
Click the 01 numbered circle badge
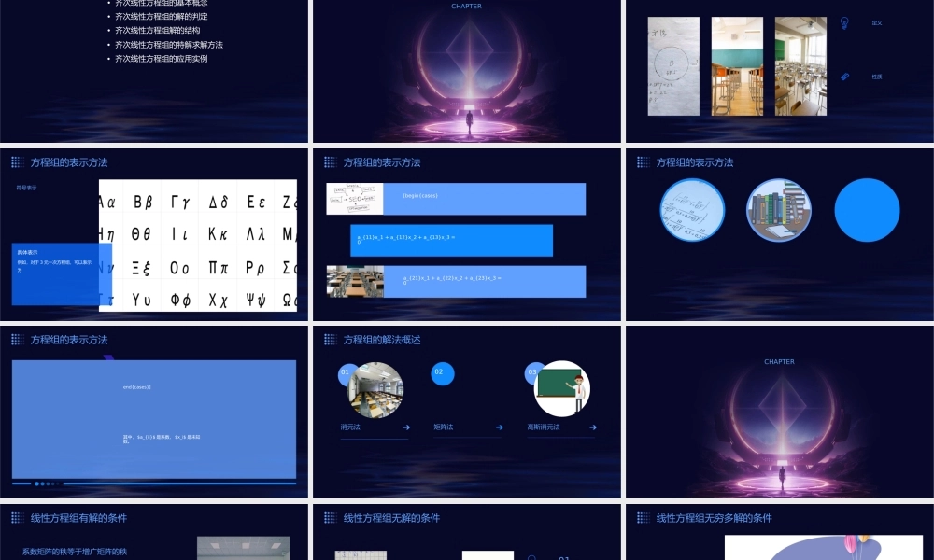[345, 372]
